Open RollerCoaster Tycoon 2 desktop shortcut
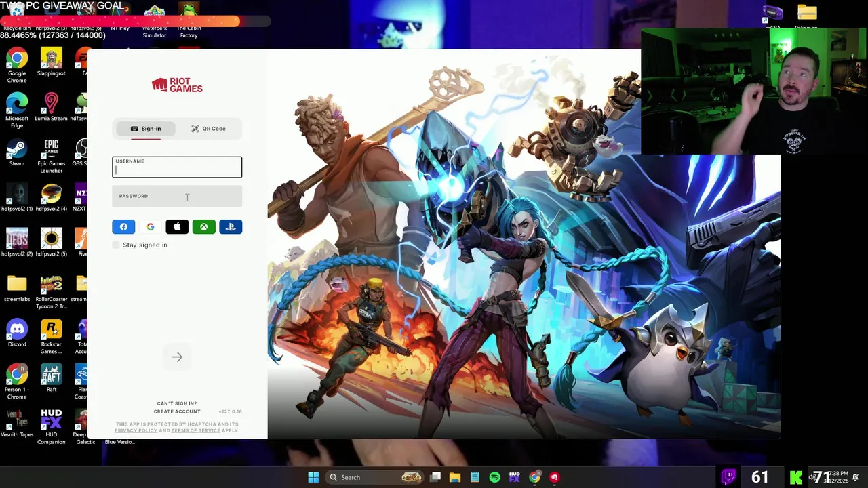The image size is (868, 488). pyautogui.click(x=52, y=292)
